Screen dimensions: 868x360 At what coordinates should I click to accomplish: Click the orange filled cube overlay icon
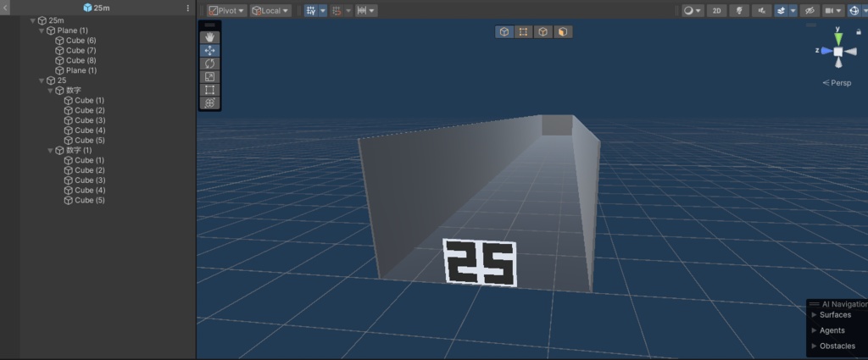[563, 32]
